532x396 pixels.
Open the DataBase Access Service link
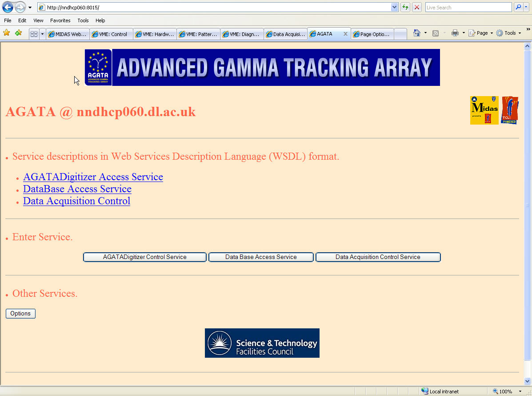[x=77, y=189]
